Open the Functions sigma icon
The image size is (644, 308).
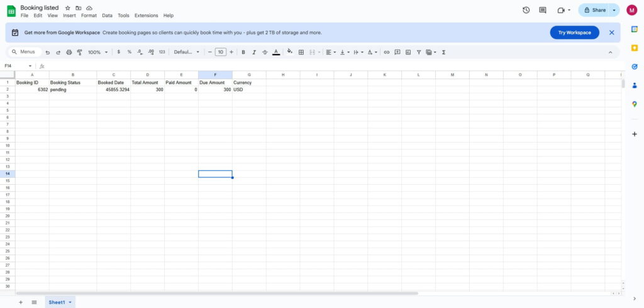click(444, 52)
